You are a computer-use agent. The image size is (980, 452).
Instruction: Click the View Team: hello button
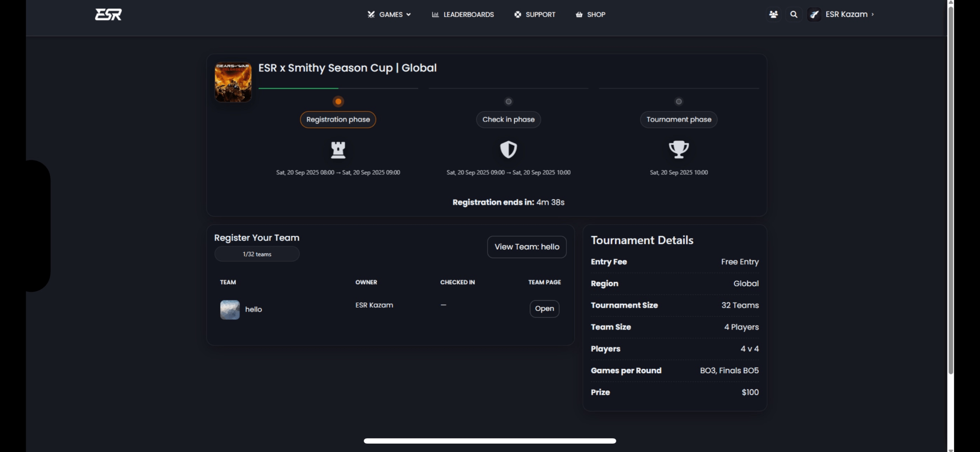click(526, 247)
